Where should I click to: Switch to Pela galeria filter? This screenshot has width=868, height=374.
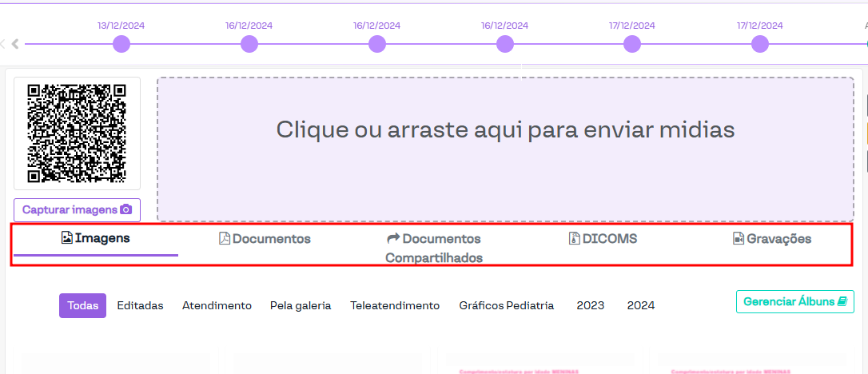pos(301,305)
